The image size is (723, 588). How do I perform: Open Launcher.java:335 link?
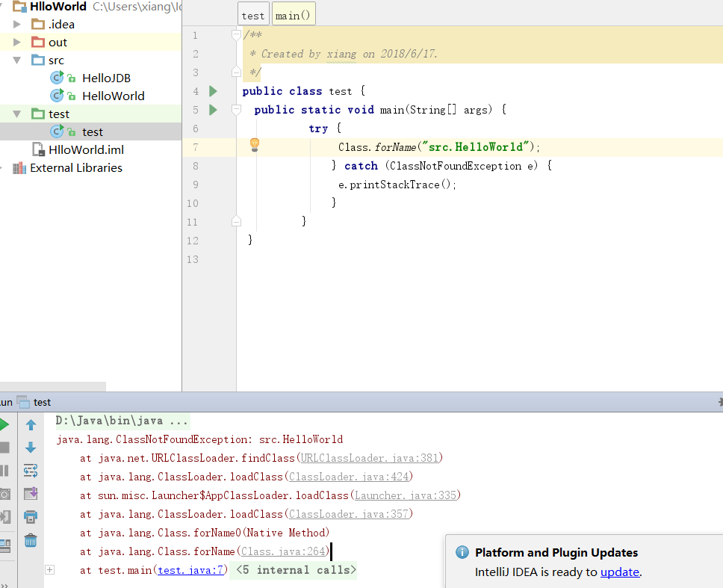pos(406,495)
